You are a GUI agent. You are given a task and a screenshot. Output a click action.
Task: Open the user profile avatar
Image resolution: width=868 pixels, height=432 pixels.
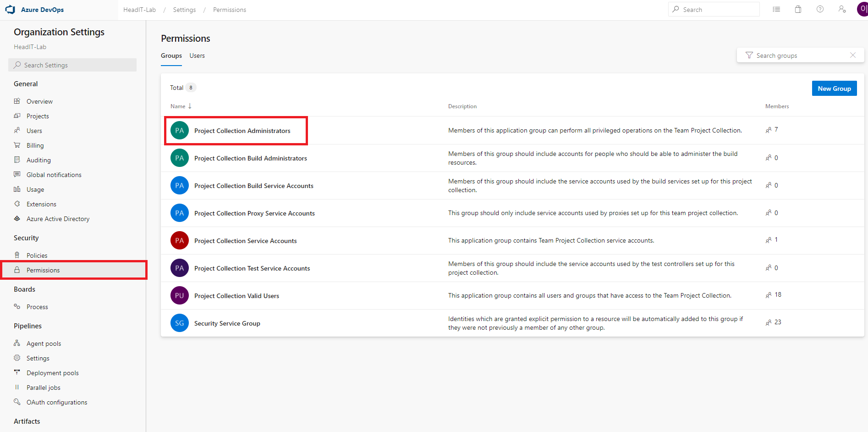(x=863, y=9)
